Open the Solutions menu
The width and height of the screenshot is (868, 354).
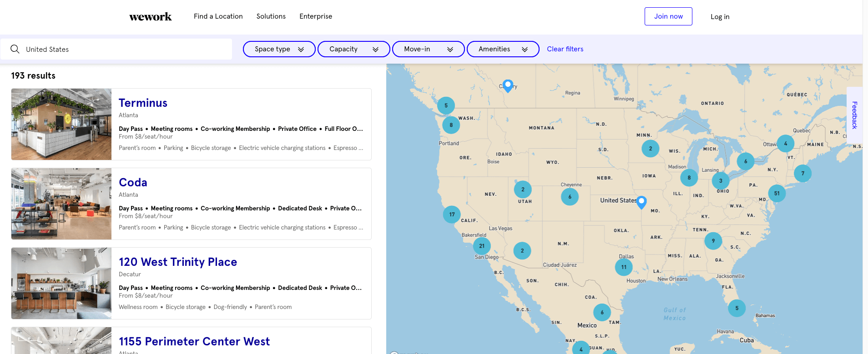(271, 16)
